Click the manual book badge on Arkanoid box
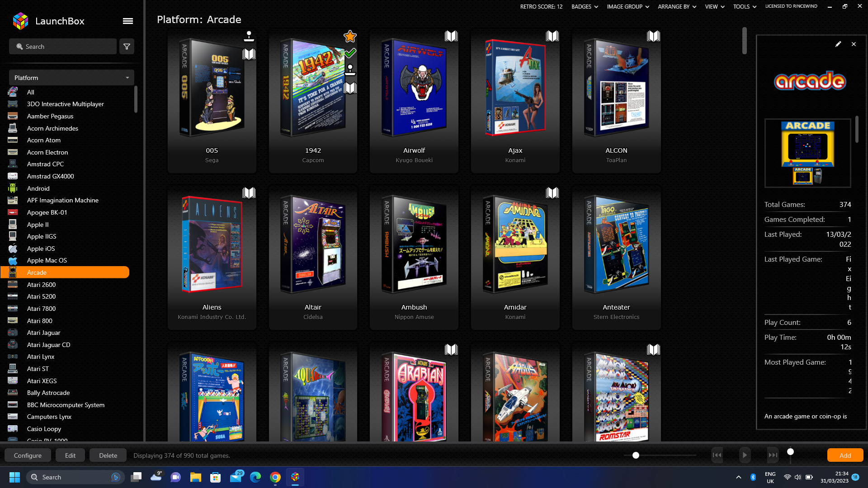Viewport: 868px width, 488px height. 653,350
